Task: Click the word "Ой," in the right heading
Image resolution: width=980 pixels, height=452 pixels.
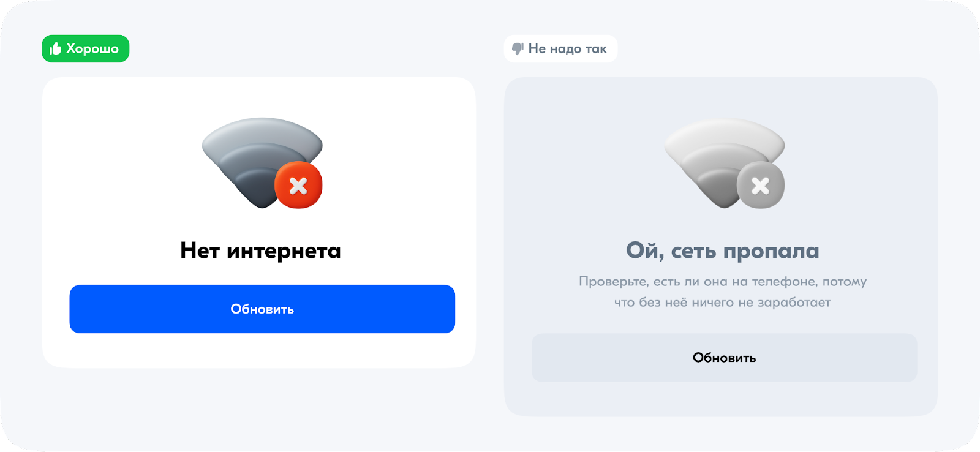Action: (x=645, y=250)
